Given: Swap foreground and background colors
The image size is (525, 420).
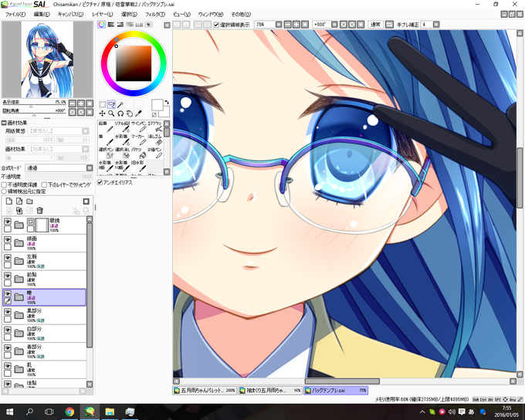Looking at the screenshot, I should tap(167, 102).
